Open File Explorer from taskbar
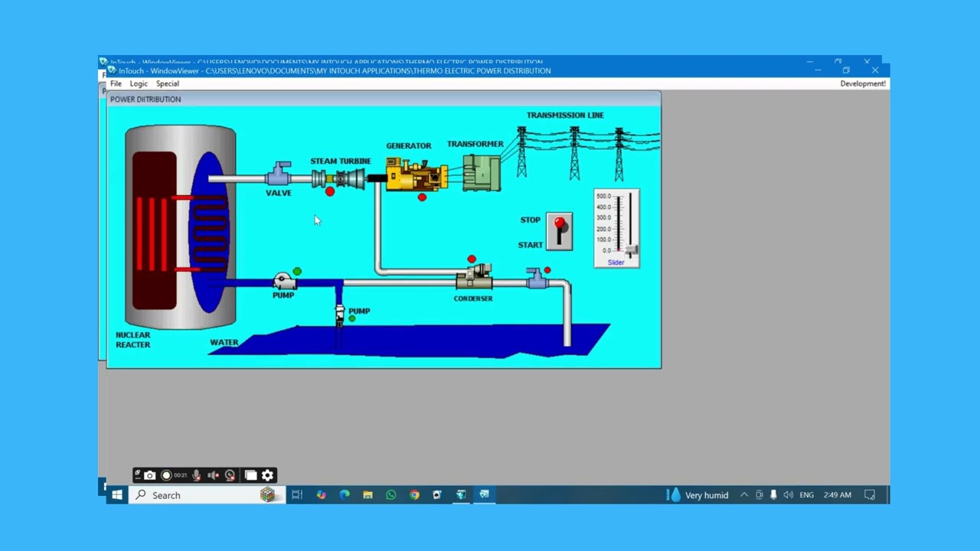 tap(367, 495)
